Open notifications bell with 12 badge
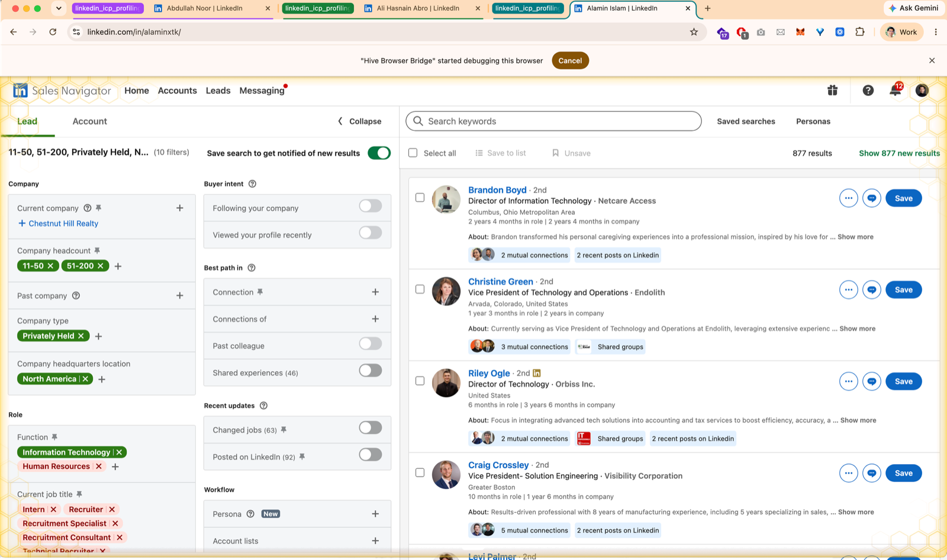This screenshot has height=560, width=947. (896, 90)
